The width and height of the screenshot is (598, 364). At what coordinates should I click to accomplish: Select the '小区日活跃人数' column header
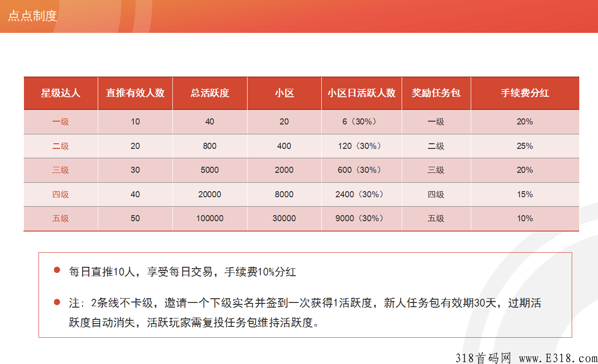point(362,93)
